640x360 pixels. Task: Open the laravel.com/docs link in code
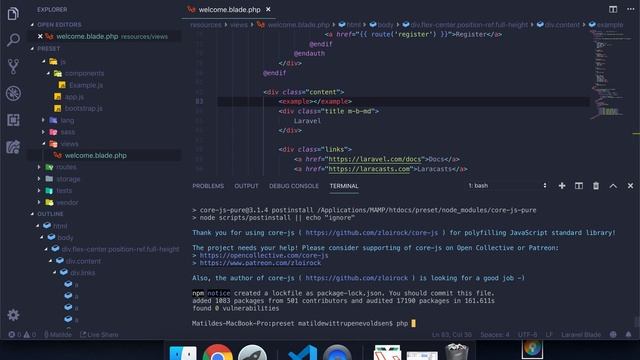coord(374,159)
